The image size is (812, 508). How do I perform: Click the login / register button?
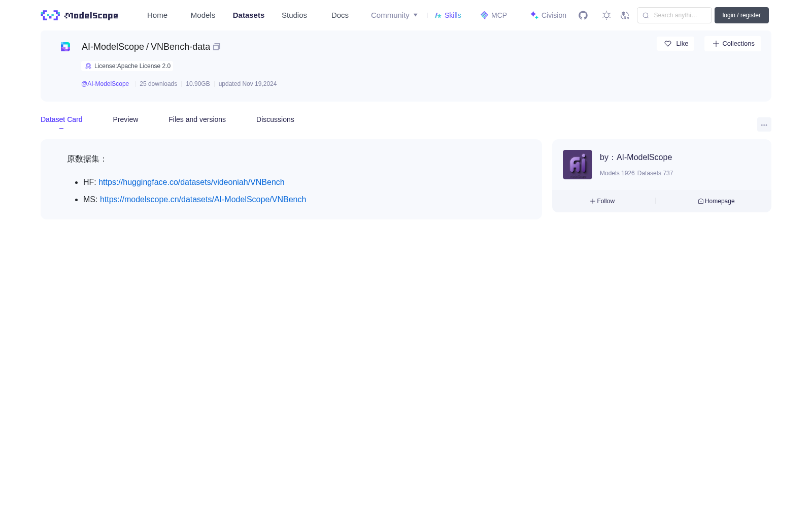pos(741,15)
